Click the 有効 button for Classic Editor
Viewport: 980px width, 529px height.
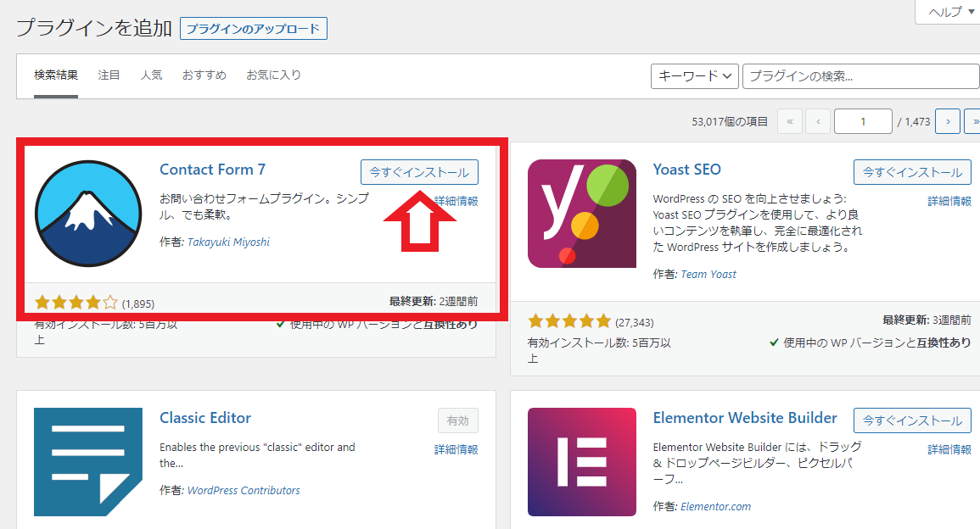pyautogui.click(x=458, y=421)
